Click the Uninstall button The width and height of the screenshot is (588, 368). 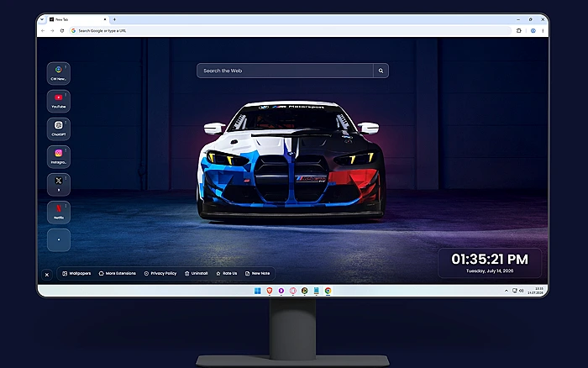pyautogui.click(x=196, y=273)
